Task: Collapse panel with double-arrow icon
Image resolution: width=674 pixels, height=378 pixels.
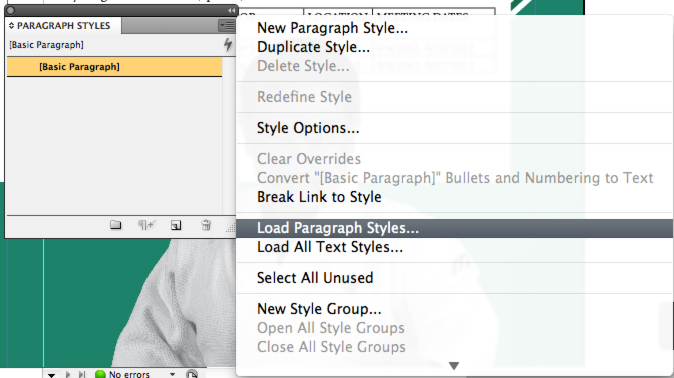Action: (x=231, y=10)
